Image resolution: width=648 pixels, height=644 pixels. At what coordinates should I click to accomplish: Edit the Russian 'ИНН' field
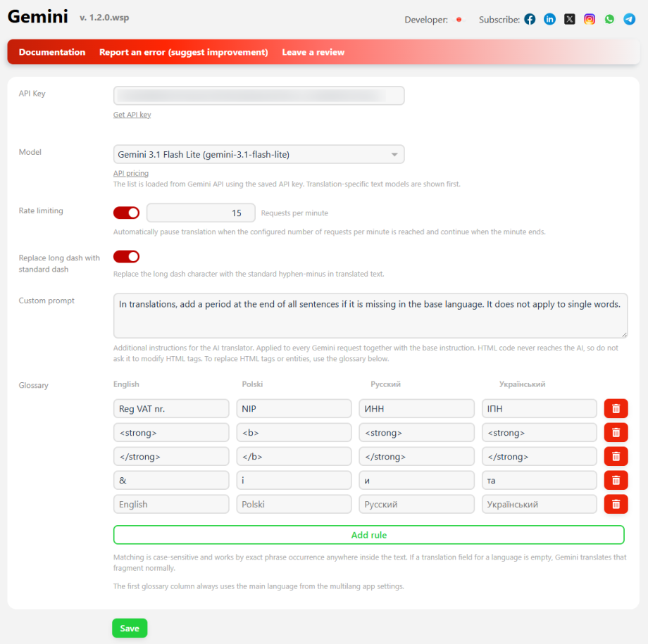(x=416, y=408)
